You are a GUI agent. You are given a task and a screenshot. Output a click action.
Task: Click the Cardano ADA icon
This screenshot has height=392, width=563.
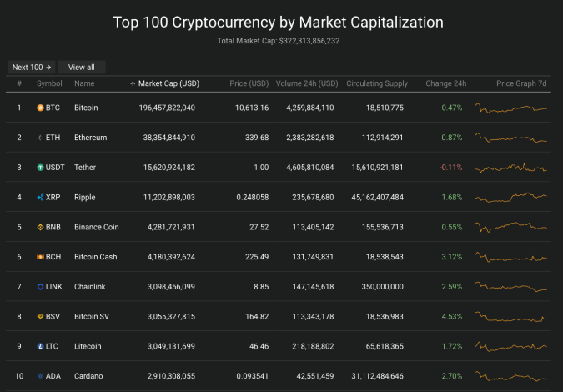pyautogui.click(x=40, y=376)
